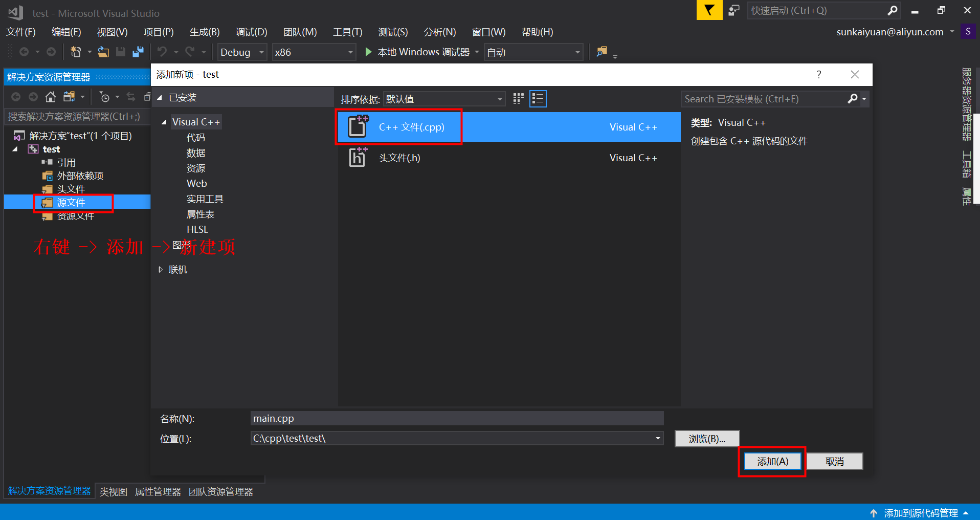Open the 文件(F) menu

(x=21, y=32)
